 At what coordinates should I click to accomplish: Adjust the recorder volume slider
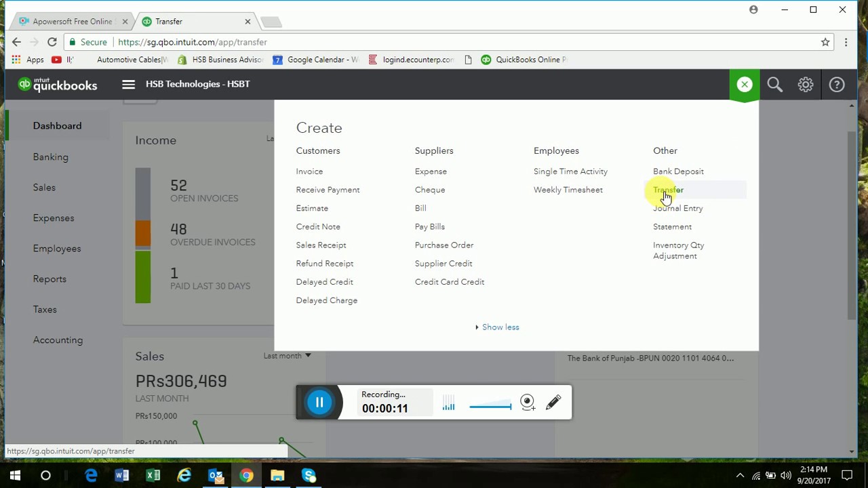[x=490, y=407]
